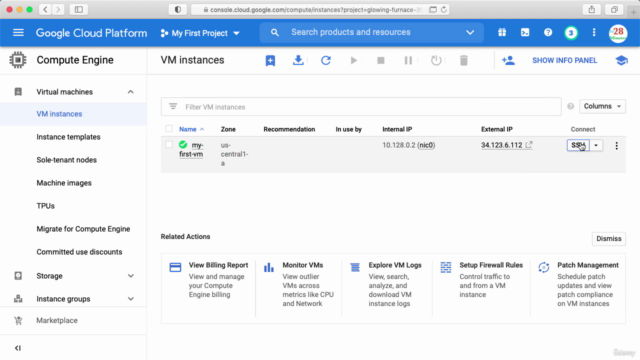
Task: Click the Delete trash icon
Action: (464, 60)
